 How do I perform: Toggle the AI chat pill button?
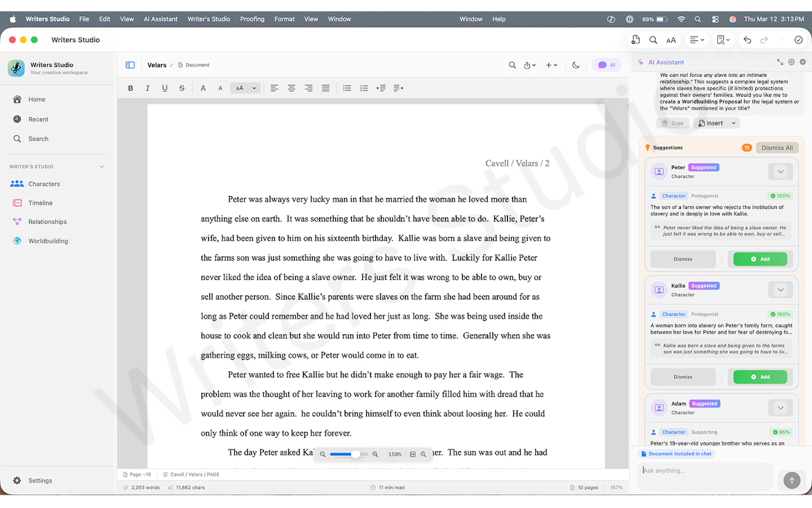point(606,65)
